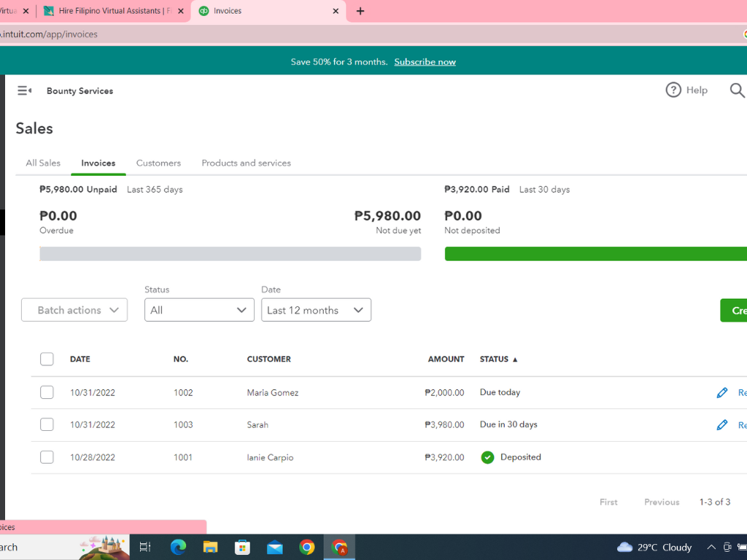Select all invoices header checkbox
Screen dimensions: 747x560
pos(47,359)
